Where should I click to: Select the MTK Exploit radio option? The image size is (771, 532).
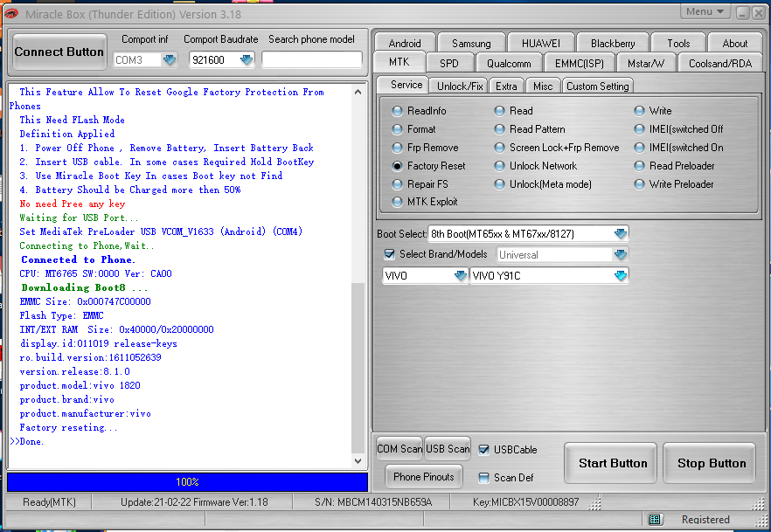397,202
